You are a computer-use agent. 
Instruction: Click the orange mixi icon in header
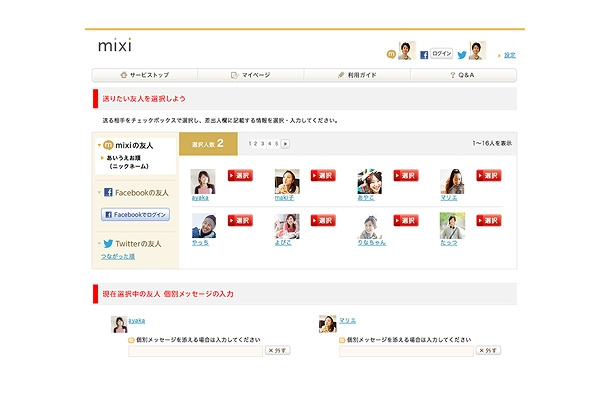pyautogui.click(x=391, y=54)
